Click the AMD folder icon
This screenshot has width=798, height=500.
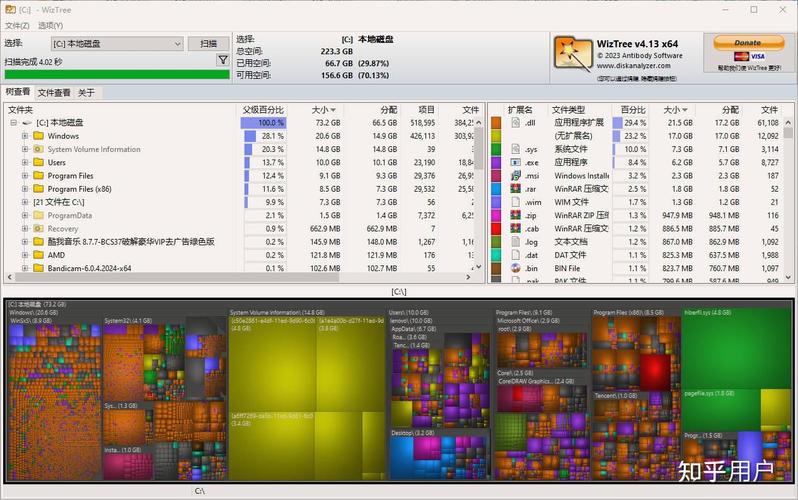click(x=38, y=255)
